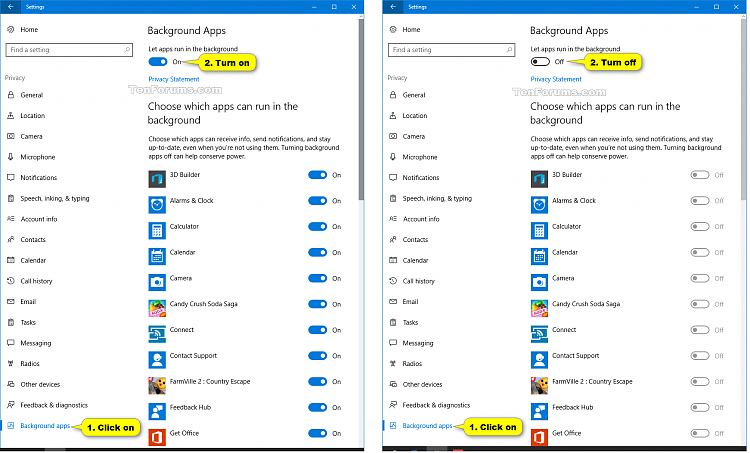Click the Calendar app icon in the left window's app list
The height and width of the screenshot is (453, 750).
157,256
